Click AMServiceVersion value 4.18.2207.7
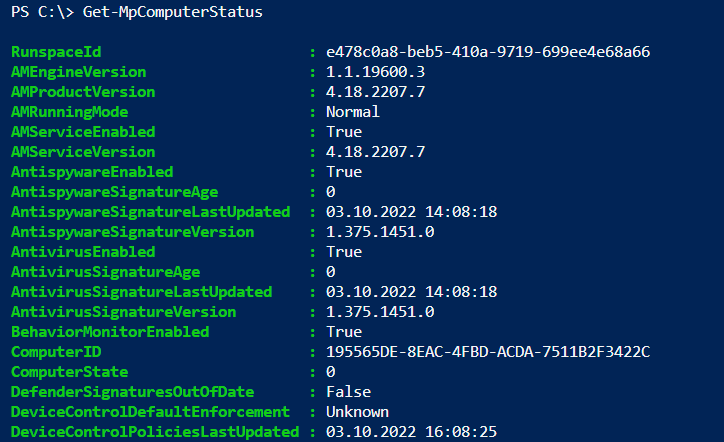 (375, 152)
